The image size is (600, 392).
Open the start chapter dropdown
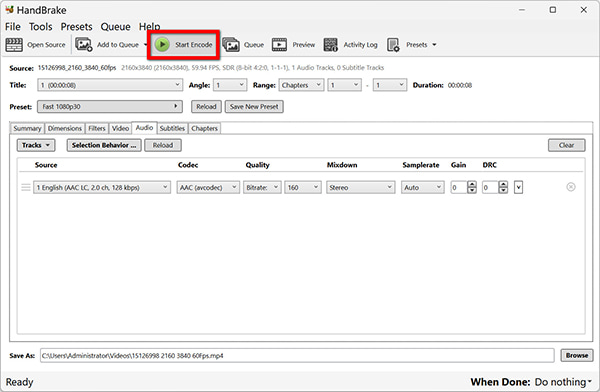(x=344, y=85)
